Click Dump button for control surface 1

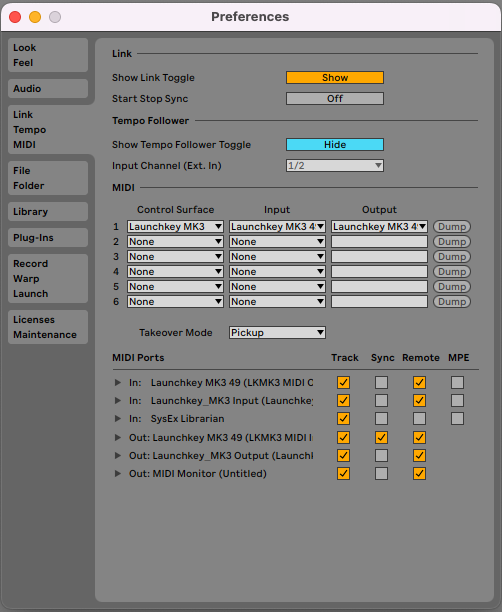[x=452, y=226]
